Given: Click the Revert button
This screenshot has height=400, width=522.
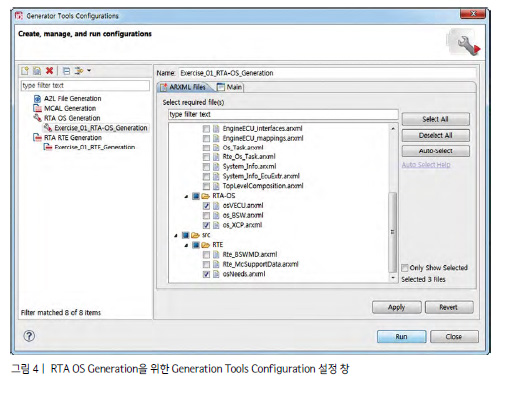Looking at the screenshot, I should click(449, 307).
